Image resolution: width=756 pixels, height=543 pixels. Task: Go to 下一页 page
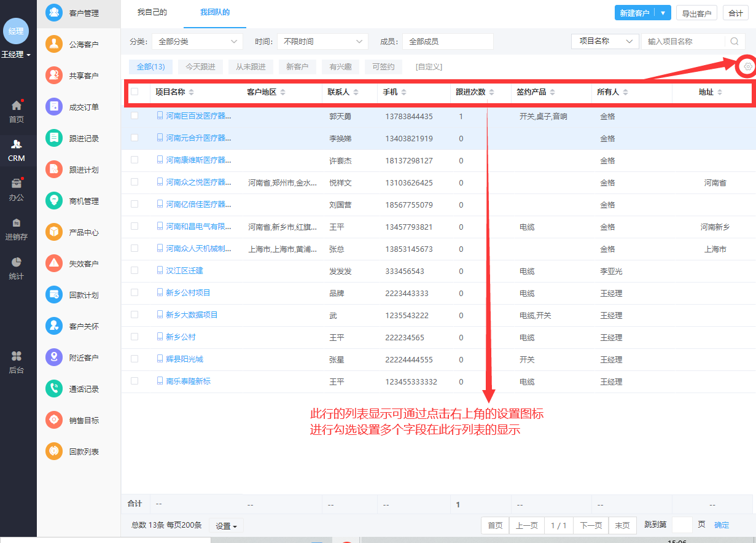coord(591,525)
